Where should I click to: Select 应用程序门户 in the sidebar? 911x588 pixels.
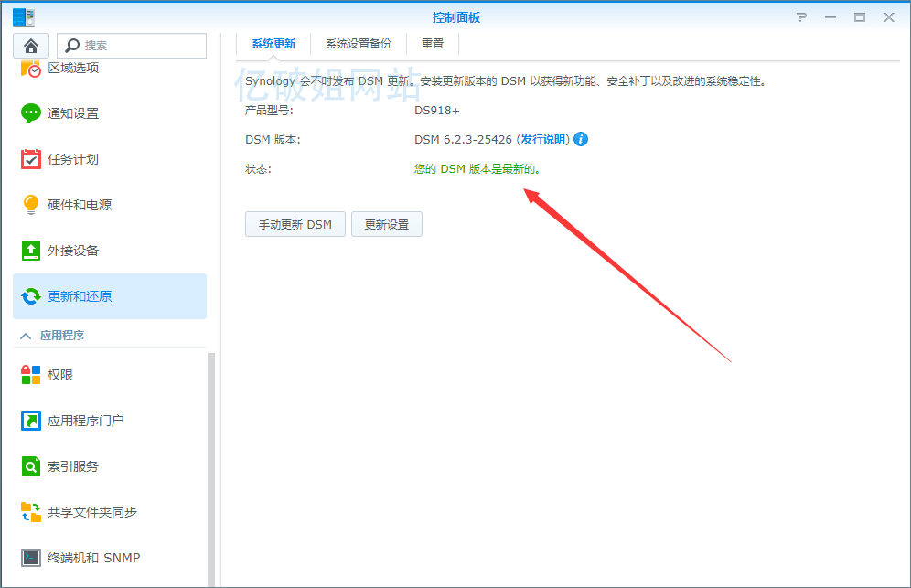point(110,421)
